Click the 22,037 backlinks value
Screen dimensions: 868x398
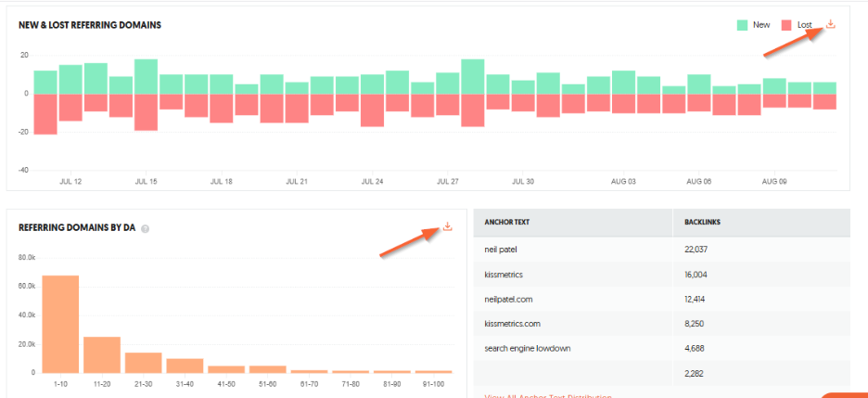(696, 250)
